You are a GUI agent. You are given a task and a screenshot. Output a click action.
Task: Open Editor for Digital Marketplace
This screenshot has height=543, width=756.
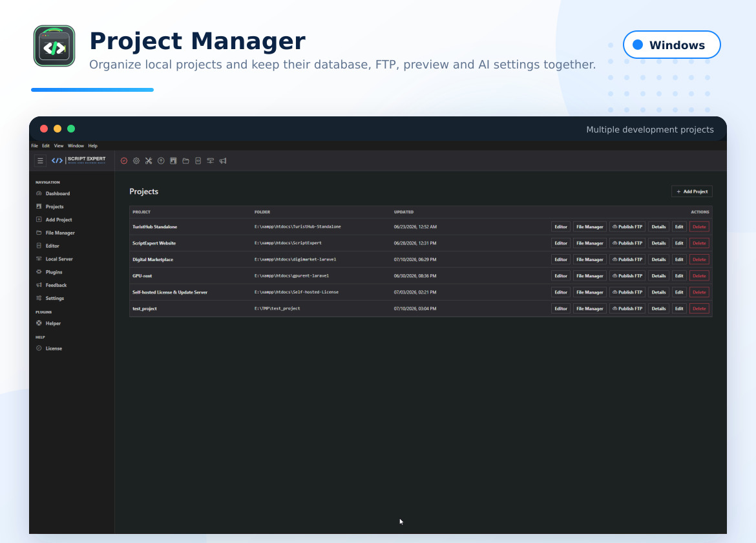click(x=561, y=259)
